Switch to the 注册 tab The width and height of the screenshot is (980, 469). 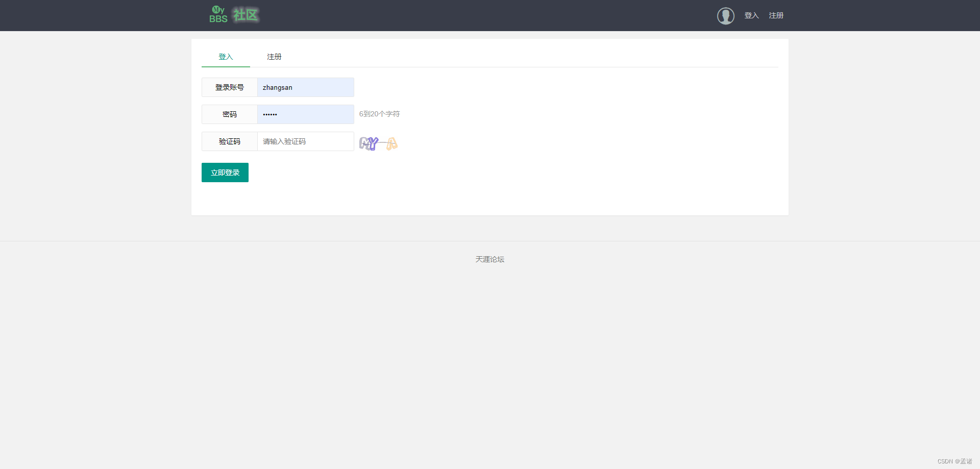point(274,57)
